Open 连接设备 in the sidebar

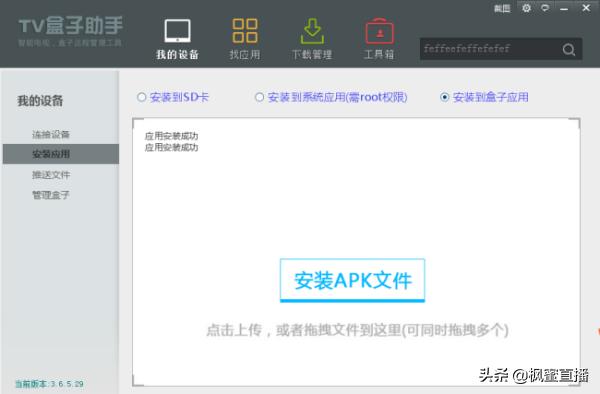click(51, 134)
